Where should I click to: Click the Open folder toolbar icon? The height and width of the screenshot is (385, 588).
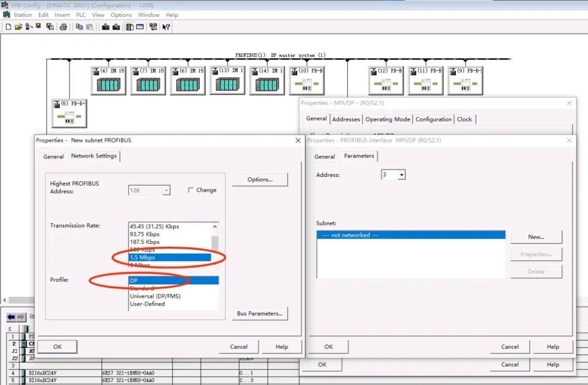(18, 27)
